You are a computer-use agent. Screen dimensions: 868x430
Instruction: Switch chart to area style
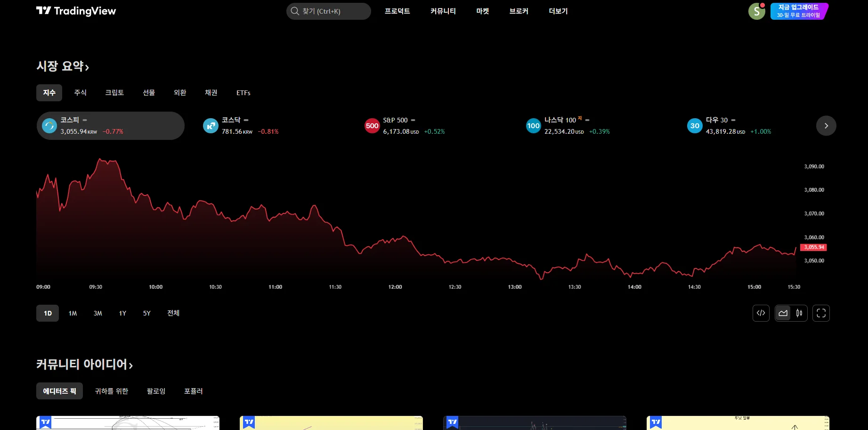coord(783,313)
